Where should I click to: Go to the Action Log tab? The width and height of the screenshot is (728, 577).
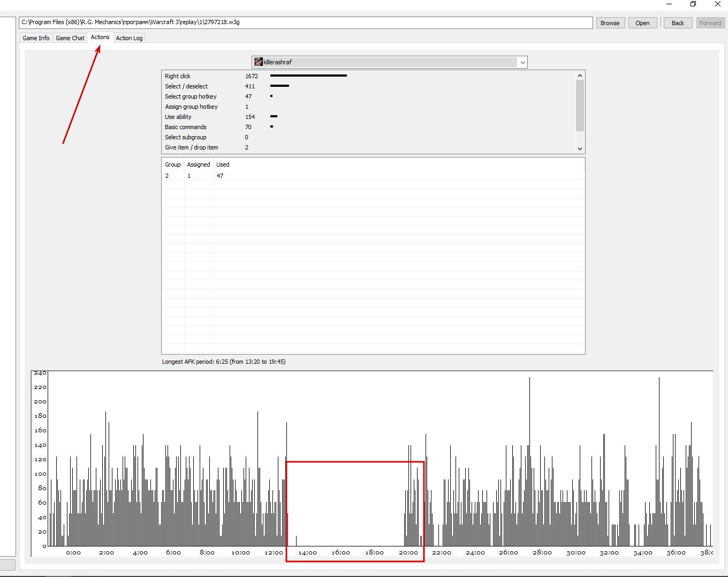[129, 38]
